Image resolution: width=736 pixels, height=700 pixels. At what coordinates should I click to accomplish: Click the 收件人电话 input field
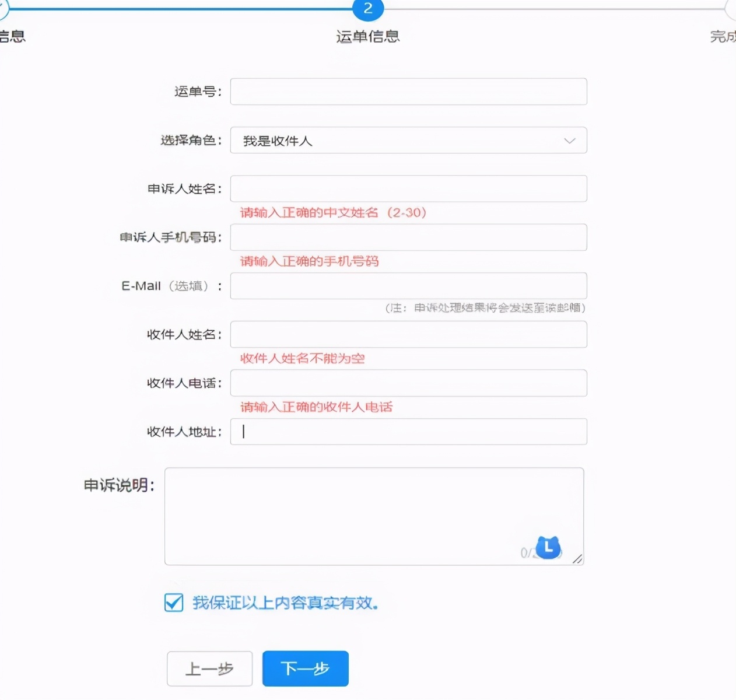(408, 383)
